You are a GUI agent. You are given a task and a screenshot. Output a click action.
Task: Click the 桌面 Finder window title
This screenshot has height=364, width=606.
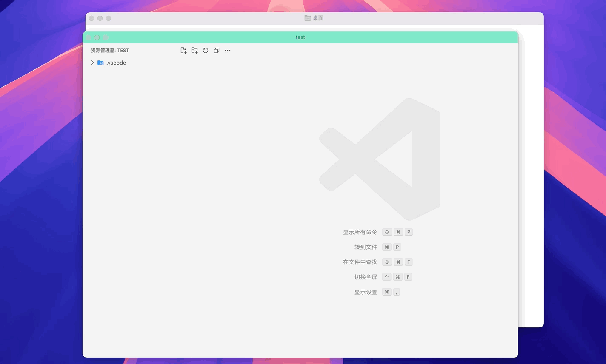coord(318,18)
